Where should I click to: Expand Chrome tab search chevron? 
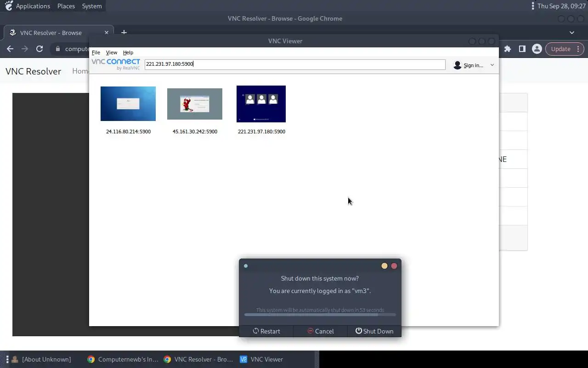(x=572, y=33)
